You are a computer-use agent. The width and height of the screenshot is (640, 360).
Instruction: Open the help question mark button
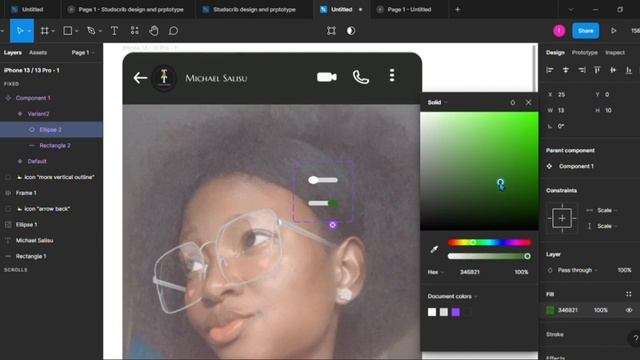[x=635, y=338]
